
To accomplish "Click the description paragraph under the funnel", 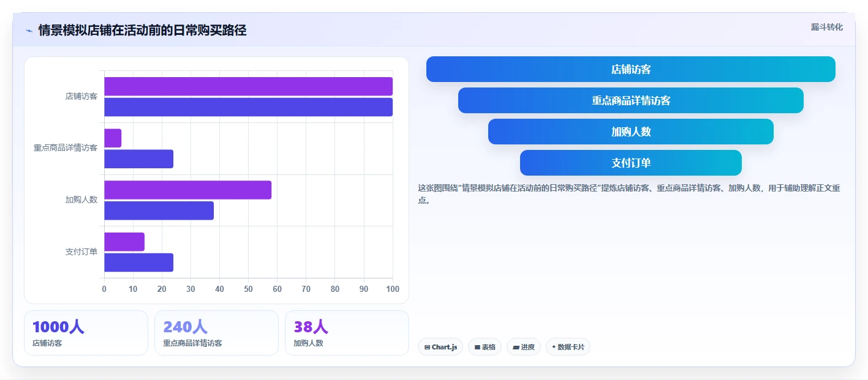I will point(629,194).
